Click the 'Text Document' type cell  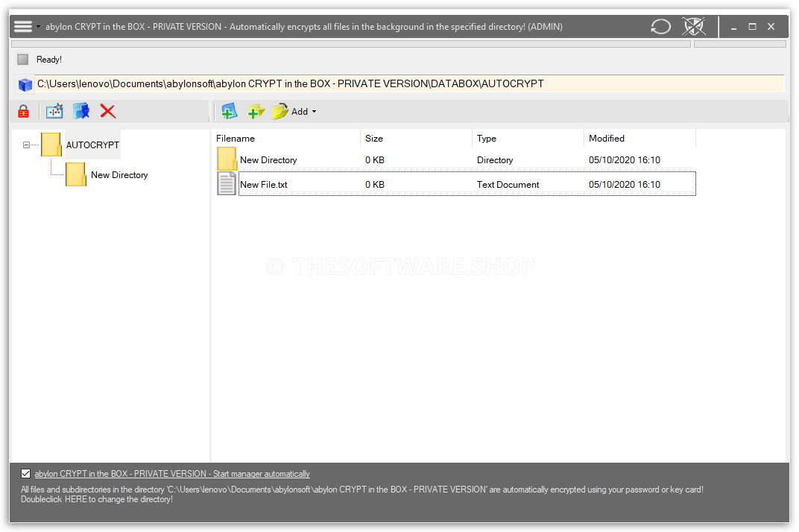click(508, 185)
